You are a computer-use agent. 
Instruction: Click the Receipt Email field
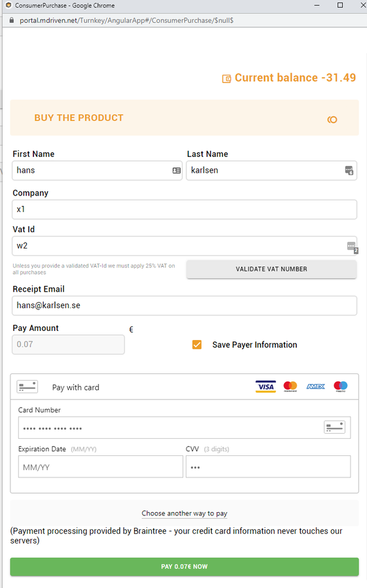[184, 305]
